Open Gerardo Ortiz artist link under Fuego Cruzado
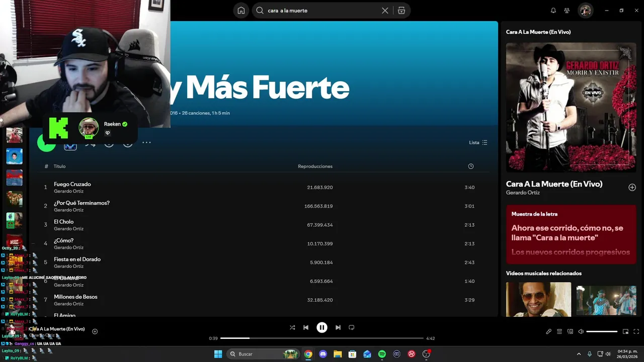The width and height of the screenshot is (644, 362). [x=69, y=192]
